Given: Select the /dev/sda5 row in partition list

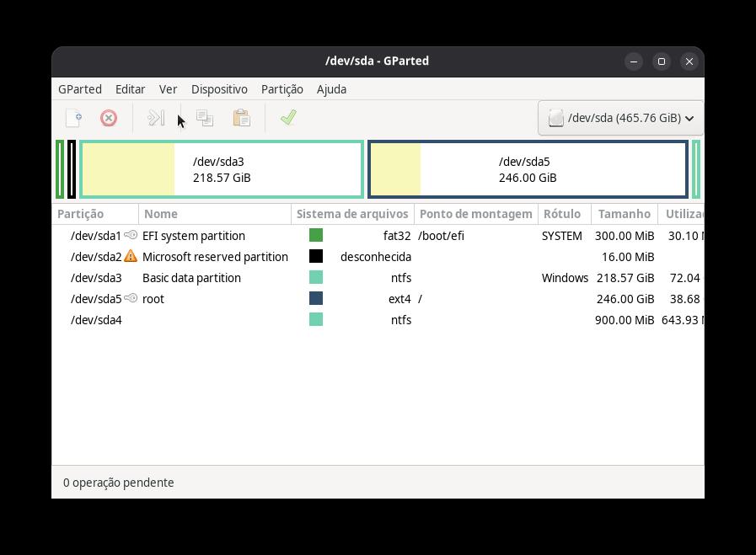Looking at the screenshot, I should pos(378,299).
